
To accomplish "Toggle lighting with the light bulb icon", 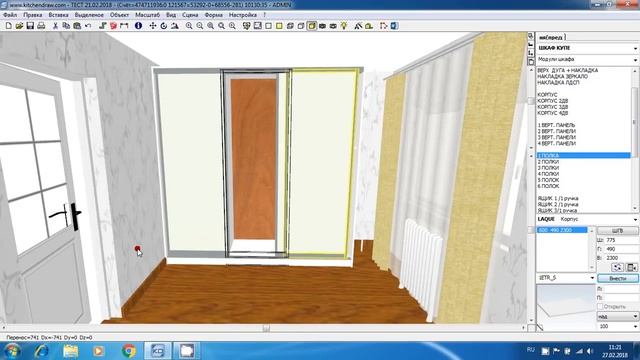I will (344, 26).
